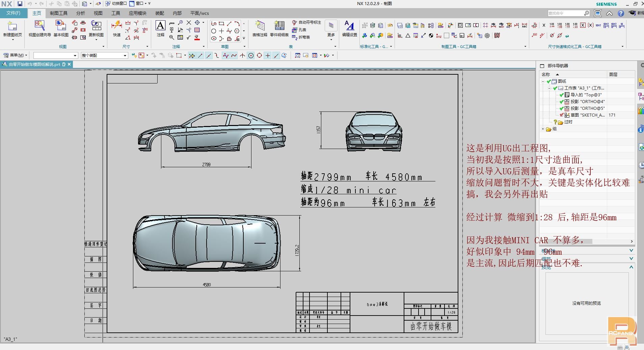
Task: Click the save floppy disk icon
Action: (20, 4)
